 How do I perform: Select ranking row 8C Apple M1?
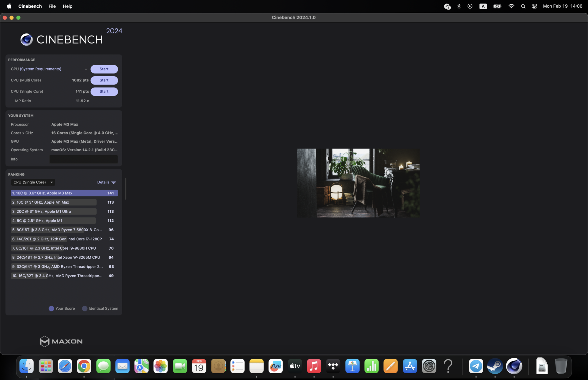(64, 221)
